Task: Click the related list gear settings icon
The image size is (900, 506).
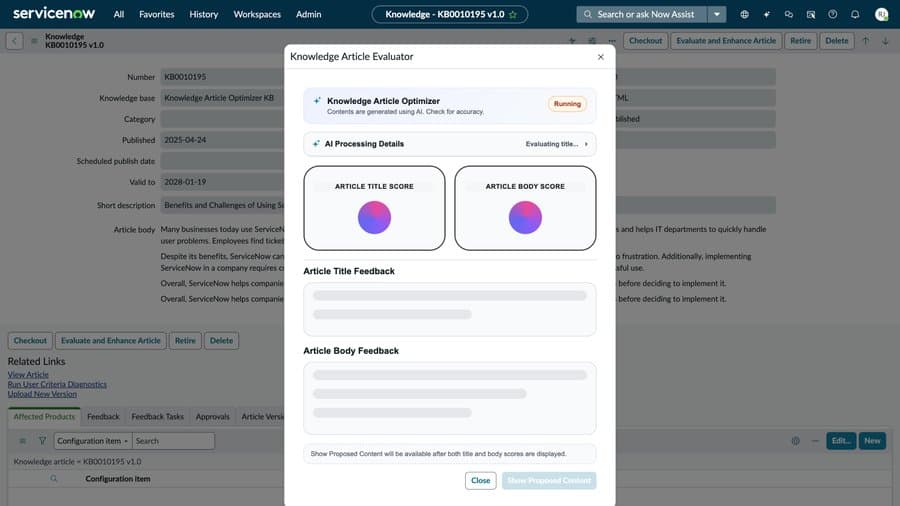Action: pos(796,441)
